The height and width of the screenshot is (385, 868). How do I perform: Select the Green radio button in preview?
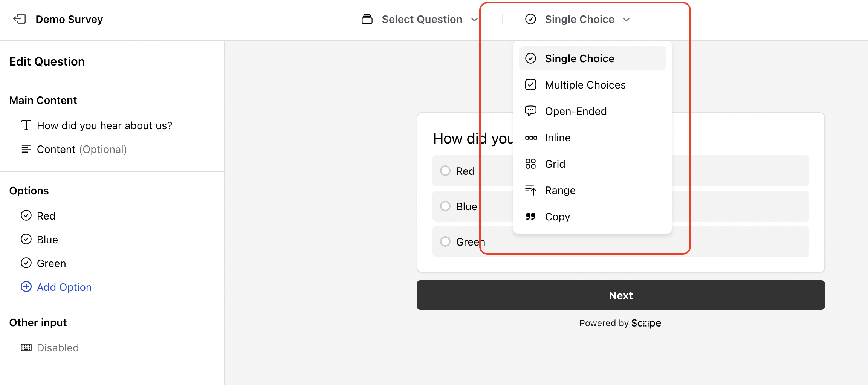445,241
